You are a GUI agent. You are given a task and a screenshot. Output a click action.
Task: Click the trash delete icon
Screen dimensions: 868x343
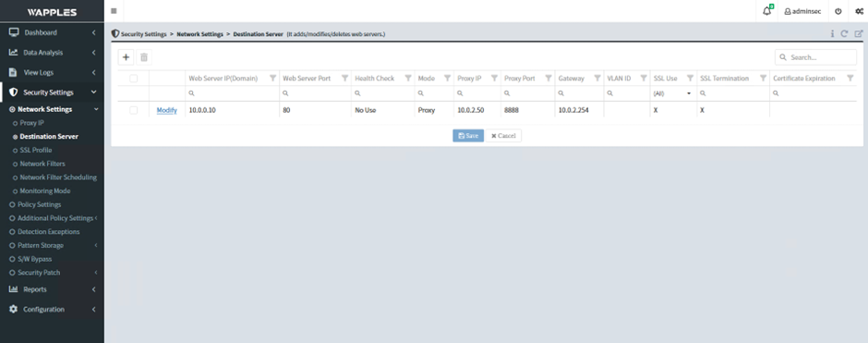click(x=144, y=57)
